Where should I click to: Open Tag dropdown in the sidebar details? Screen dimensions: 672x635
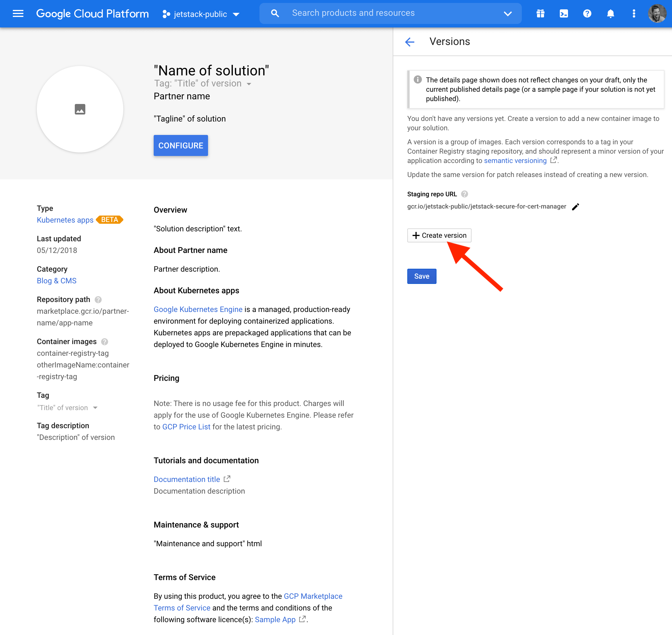click(x=95, y=407)
